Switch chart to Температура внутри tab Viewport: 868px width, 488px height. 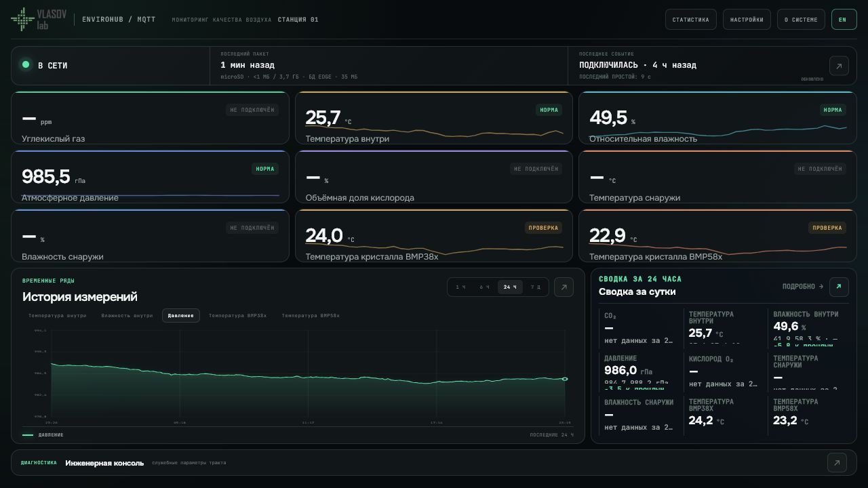pos(57,316)
